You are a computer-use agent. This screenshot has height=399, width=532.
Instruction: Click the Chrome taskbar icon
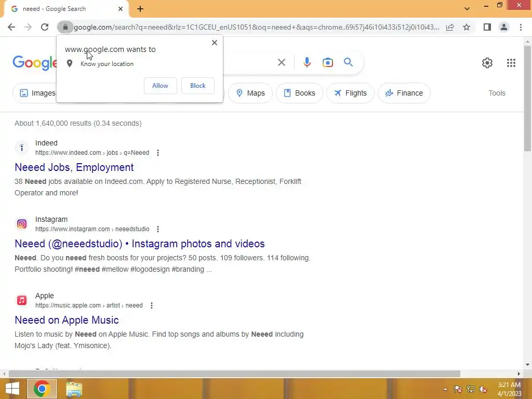42,389
